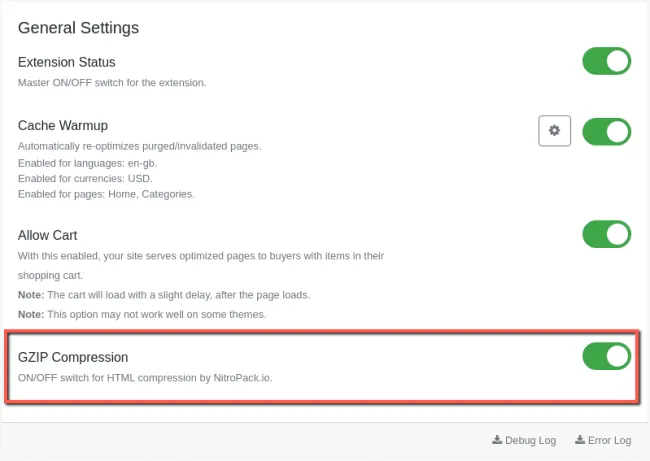Turn off the Allow Cart switch
The image size is (650, 461).
click(x=606, y=235)
